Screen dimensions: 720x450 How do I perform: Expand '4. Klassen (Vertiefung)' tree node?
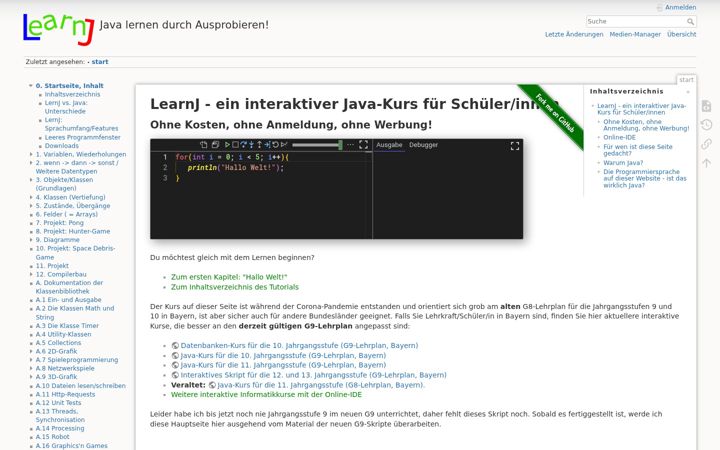31,197
